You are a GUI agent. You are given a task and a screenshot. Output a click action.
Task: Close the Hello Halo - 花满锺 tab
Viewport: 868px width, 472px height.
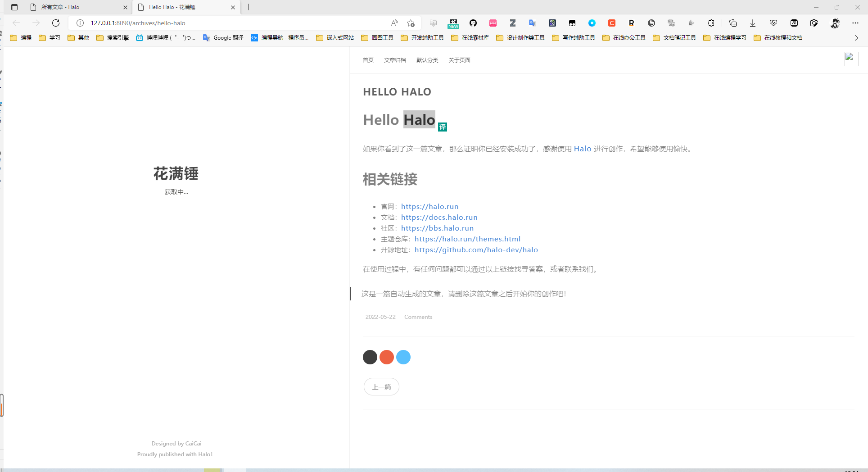click(233, 7)
